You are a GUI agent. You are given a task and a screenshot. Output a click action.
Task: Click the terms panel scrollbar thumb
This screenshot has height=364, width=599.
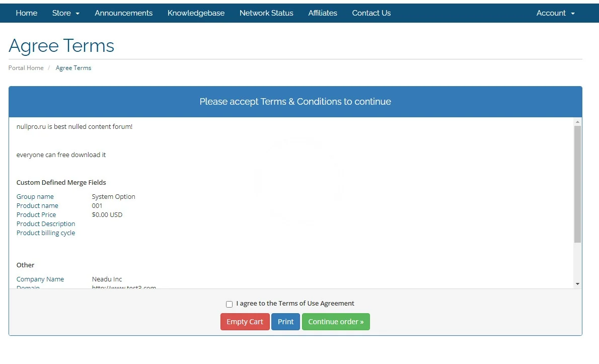pyautogui.click(x=577, y=184)
